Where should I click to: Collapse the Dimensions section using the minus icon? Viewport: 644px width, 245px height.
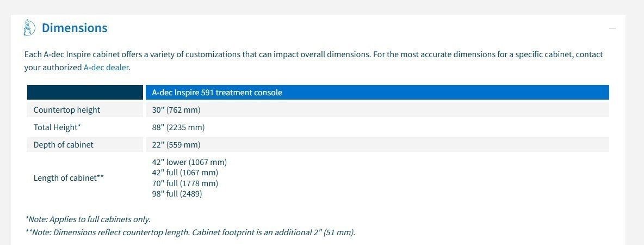point(612,28)
